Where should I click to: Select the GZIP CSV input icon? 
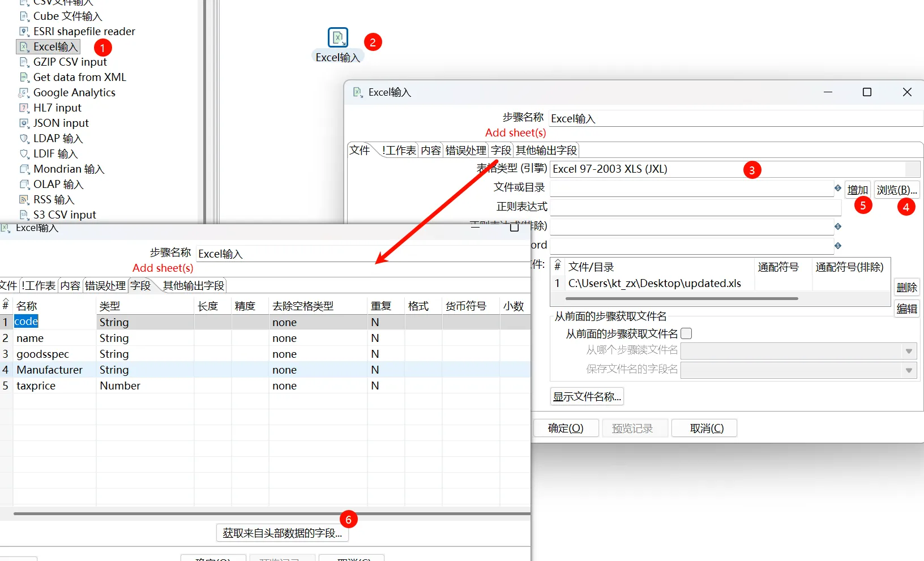[24, 62]
